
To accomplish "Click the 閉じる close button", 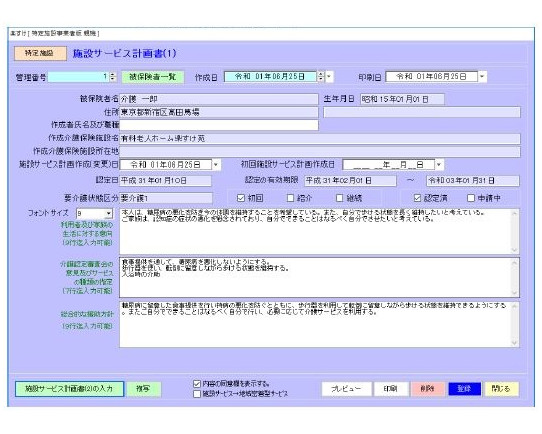I will click(501, 389).
